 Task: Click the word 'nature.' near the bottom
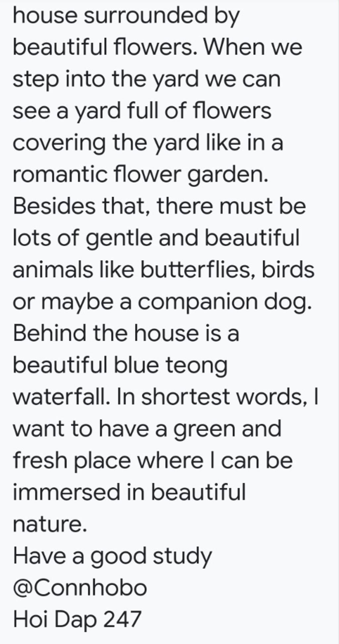[x=50, y=524]
